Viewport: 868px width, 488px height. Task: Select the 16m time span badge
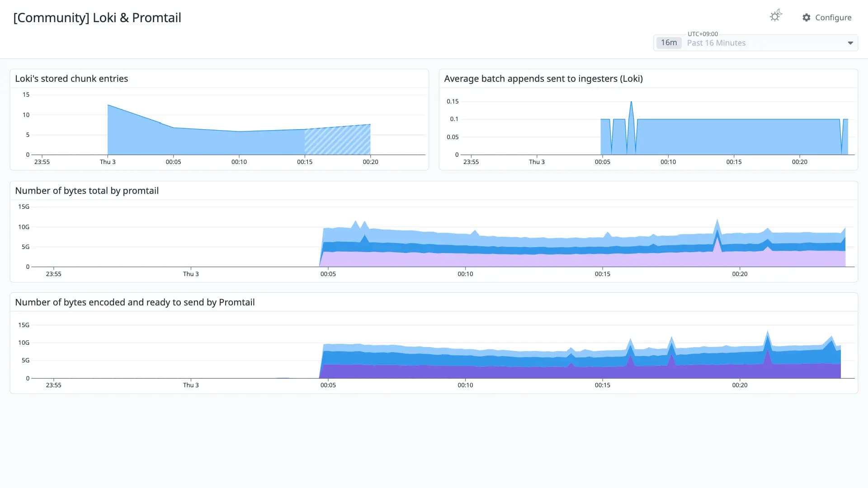(x=669, y=42)
